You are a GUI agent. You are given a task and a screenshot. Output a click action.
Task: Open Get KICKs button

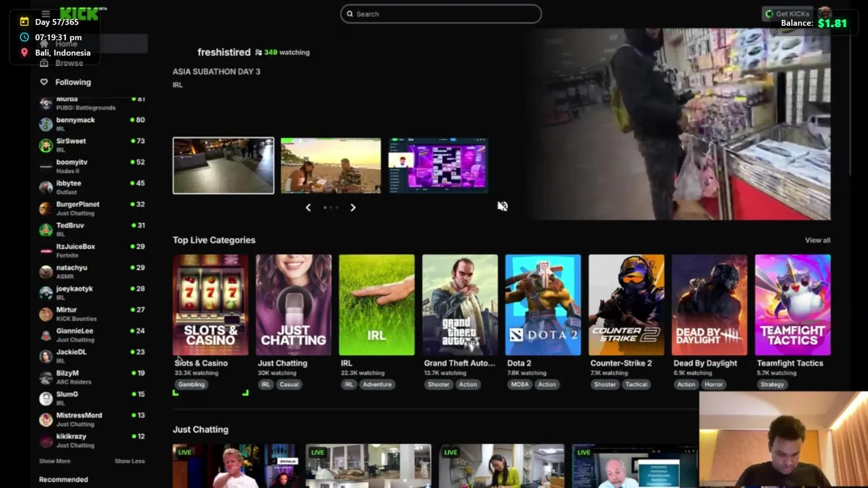[787, 14]
